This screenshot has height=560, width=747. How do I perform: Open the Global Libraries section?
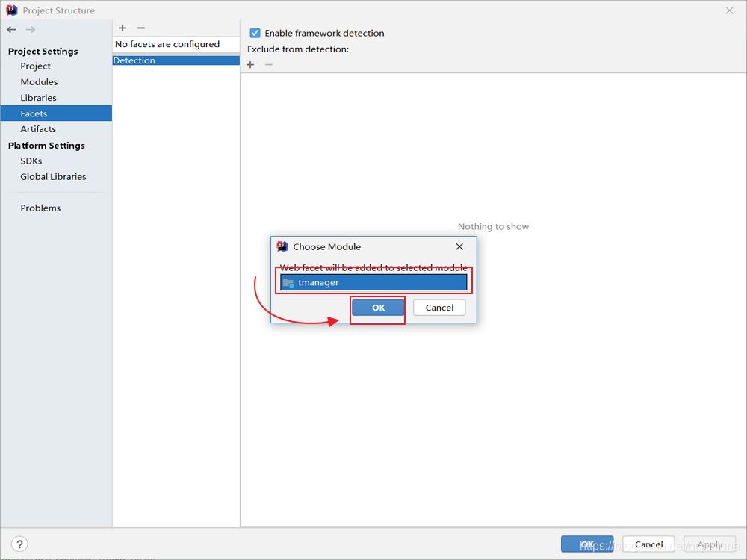coord(53,177)
